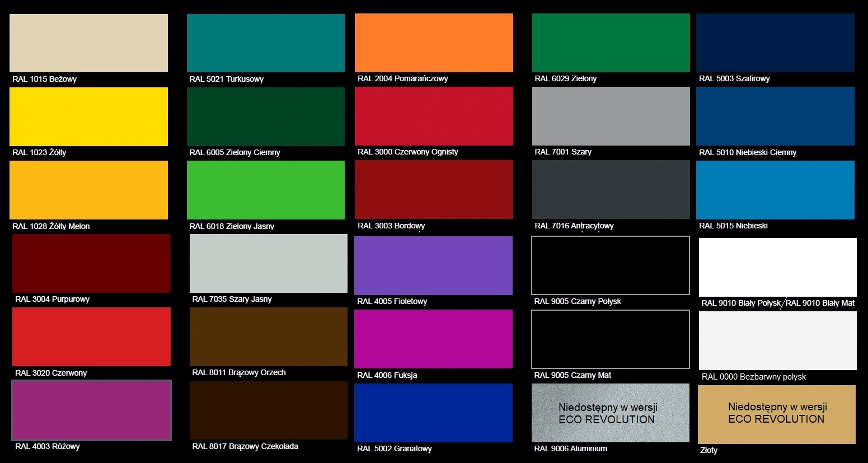Click the 'RAL 5021 Turkusowy' label
The image size is (868, 463).
(227, 79)
